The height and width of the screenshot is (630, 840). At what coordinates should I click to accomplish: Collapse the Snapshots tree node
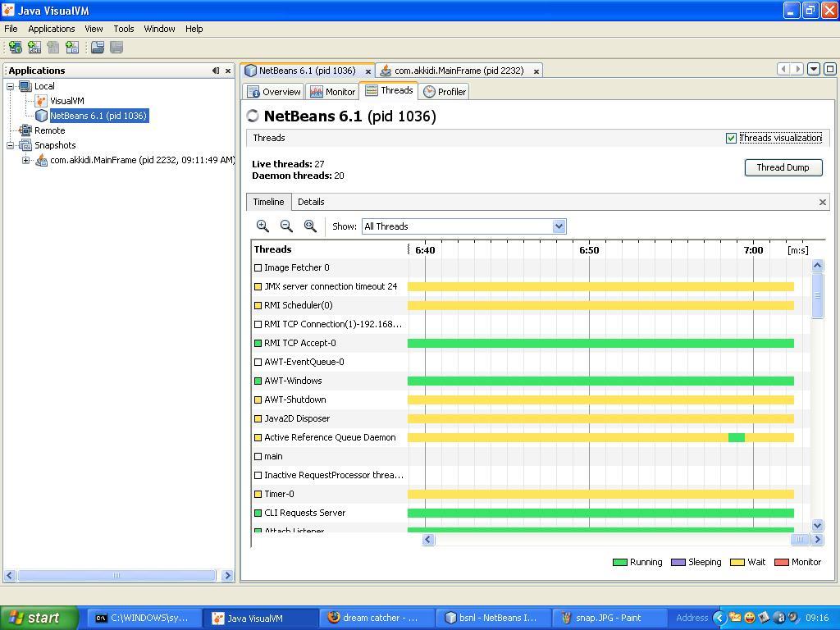[10, 145]
